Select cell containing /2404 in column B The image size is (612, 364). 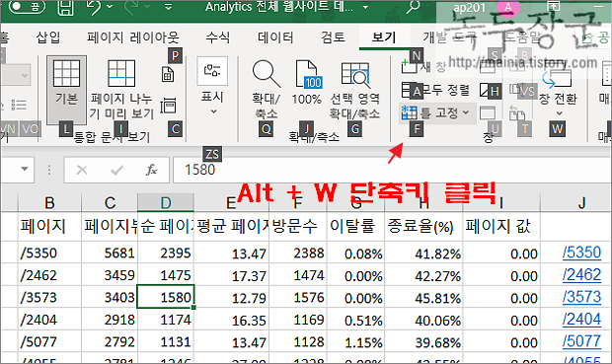pyautogui.click(x=49, y=320)
